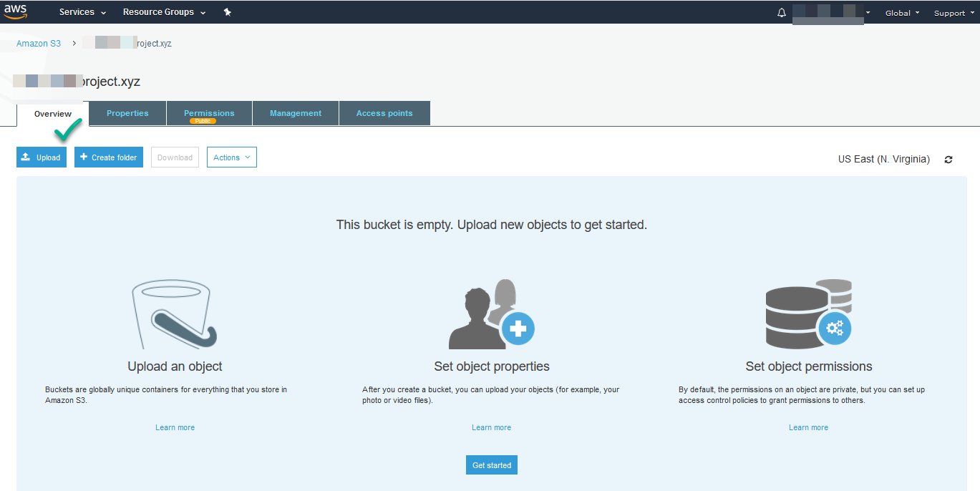
Task: Click the people icon above Set object properties
Action: 492,313
